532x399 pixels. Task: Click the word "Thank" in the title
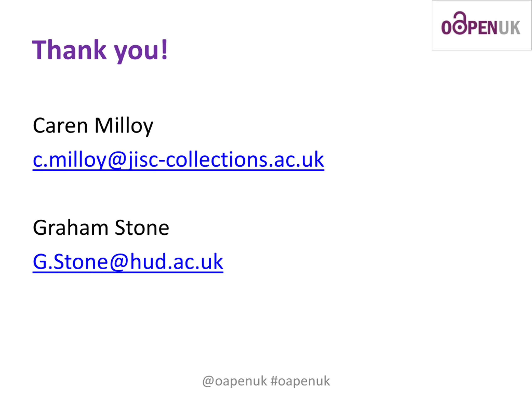(x=69, y=50)
